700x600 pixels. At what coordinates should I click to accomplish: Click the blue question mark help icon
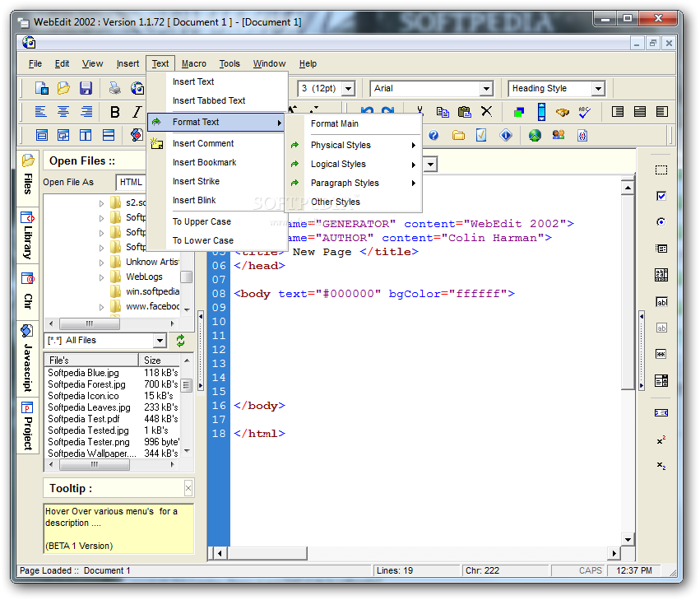click(x=433, y=135)
